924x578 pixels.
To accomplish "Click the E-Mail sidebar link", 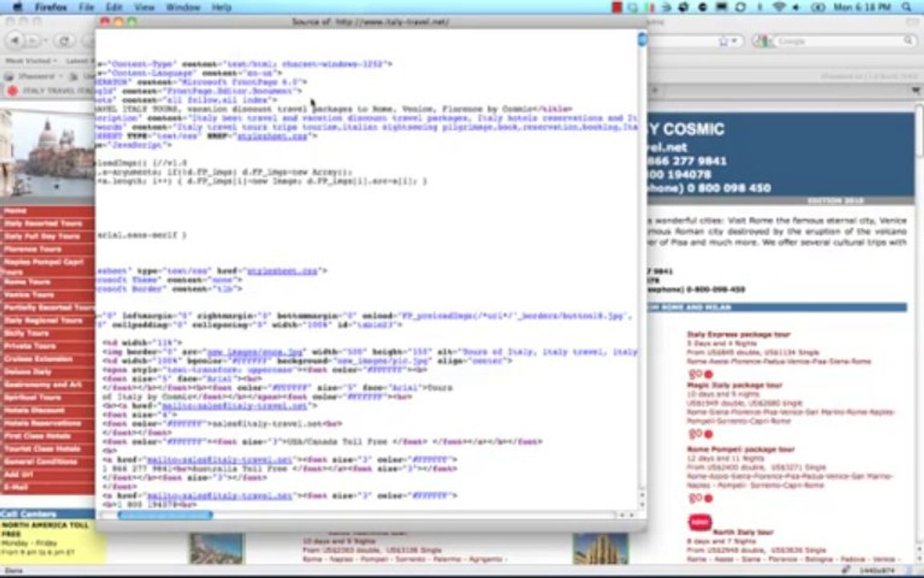I will click(x=16, y=487).
